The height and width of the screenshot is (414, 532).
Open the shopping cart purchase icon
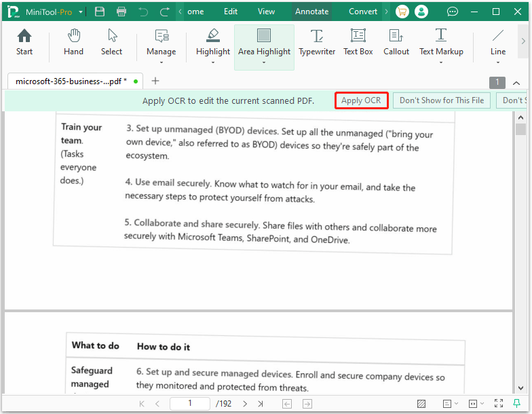tap(402, 12)
